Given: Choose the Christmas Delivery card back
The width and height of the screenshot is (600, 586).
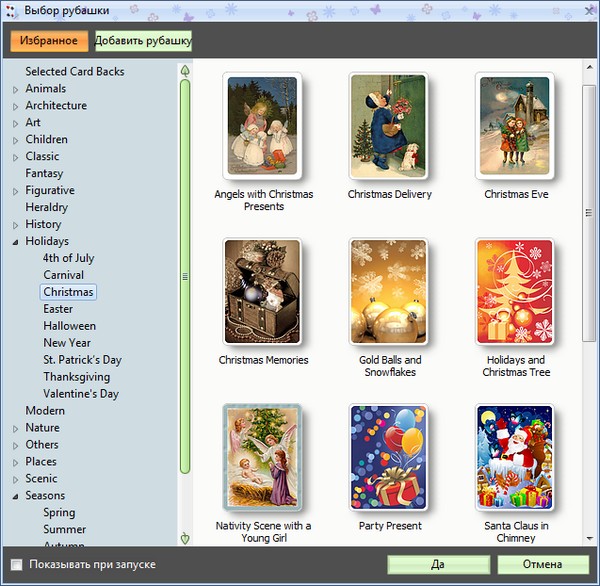Looking at the screenshot, I should pyautogui.click(x=389, y=127).
